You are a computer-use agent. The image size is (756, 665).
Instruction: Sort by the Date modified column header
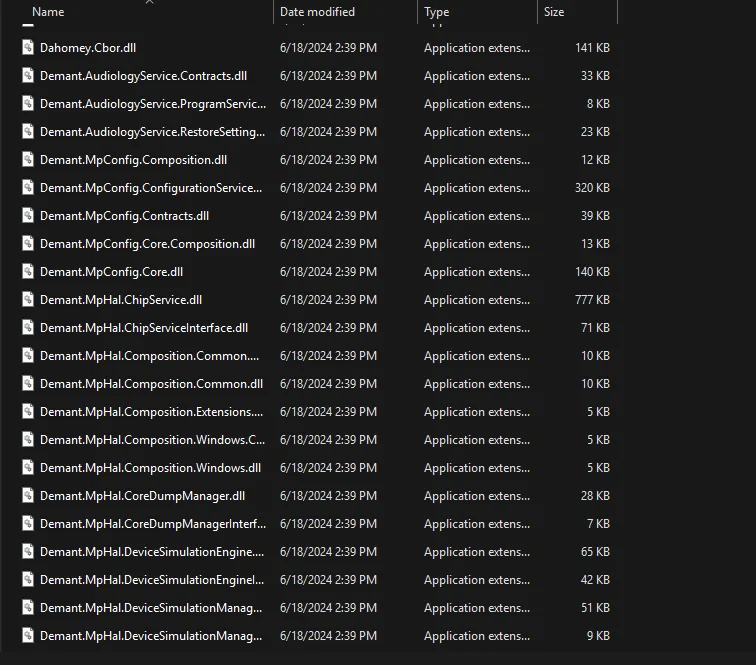coord(317,12)
